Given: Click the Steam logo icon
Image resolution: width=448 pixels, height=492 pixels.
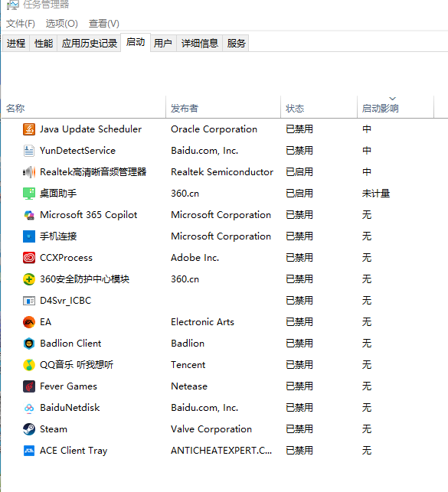Looking at the screenshot, I should coord(29,429).
